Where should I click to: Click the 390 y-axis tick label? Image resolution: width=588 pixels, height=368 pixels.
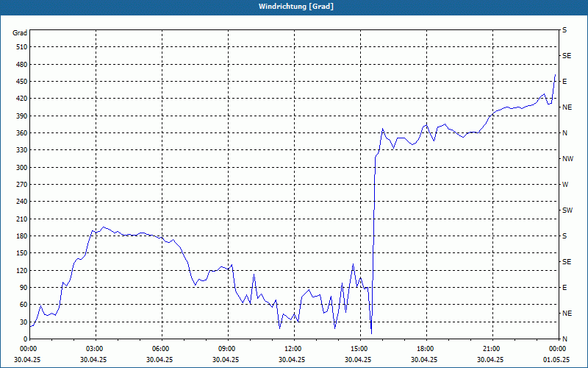(x=22, y=116)
